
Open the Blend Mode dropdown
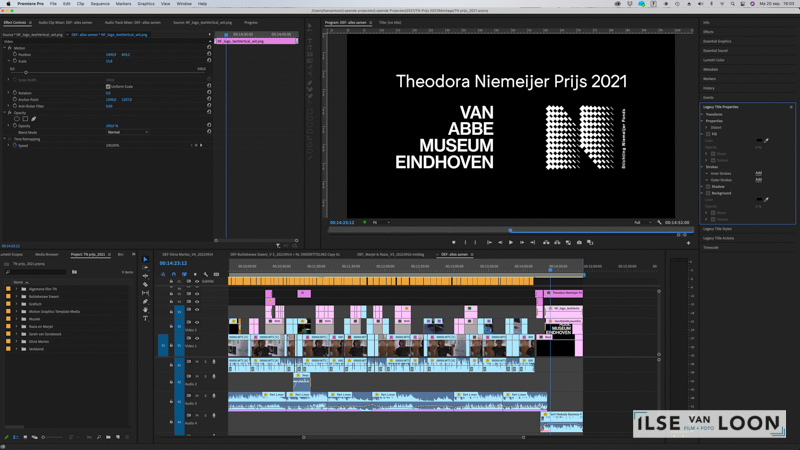[128, 132]
